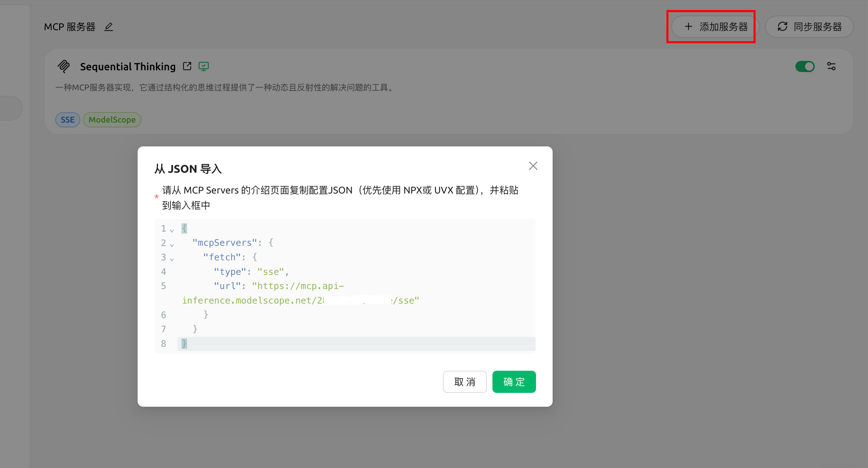
Task: Click the Sequential Thinking description text
Action: (x=225, y=87)
